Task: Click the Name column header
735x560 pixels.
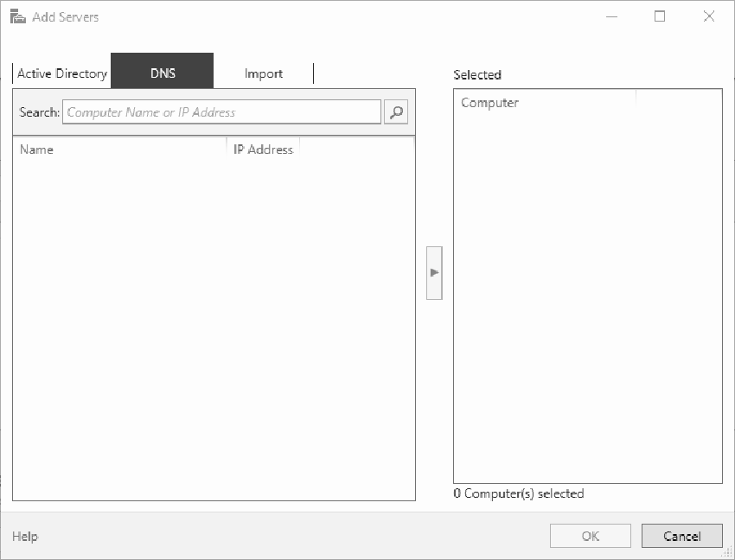Action: 37,149
